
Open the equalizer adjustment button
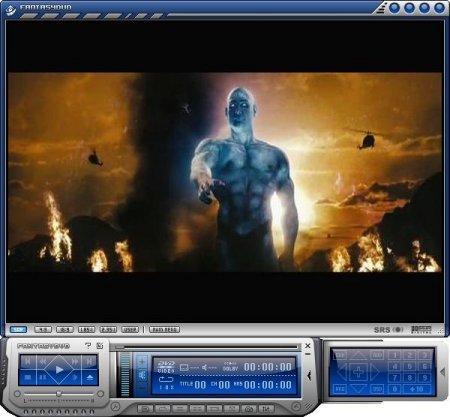266,408
